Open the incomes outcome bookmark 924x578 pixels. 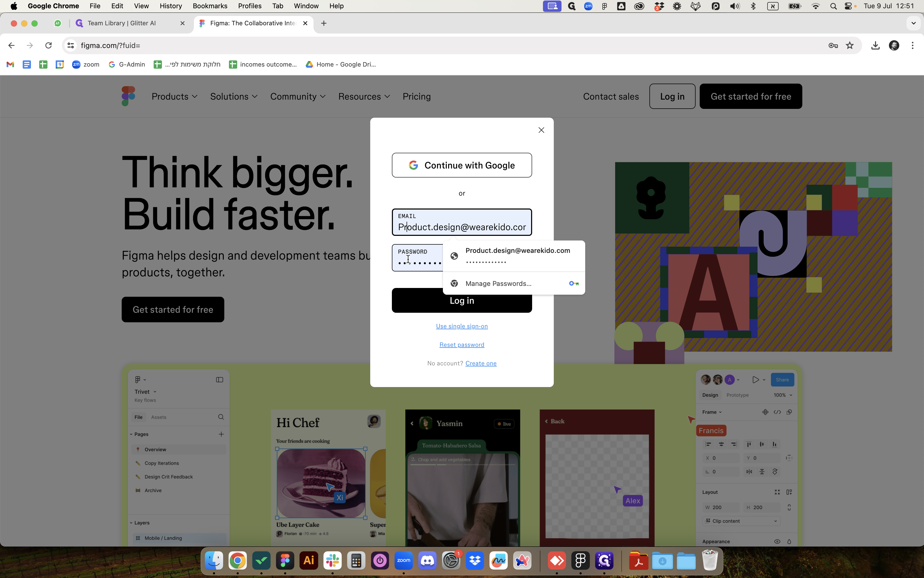click(x=263, y=64)
